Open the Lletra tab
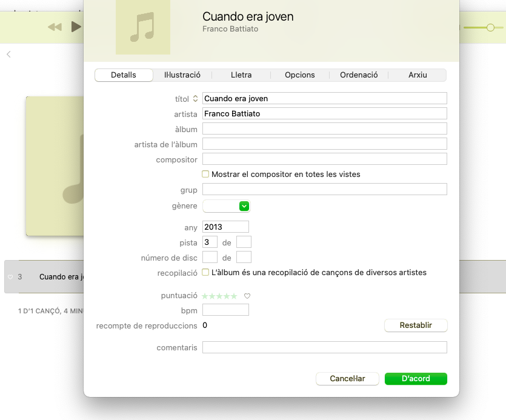 tap(241, 75)
